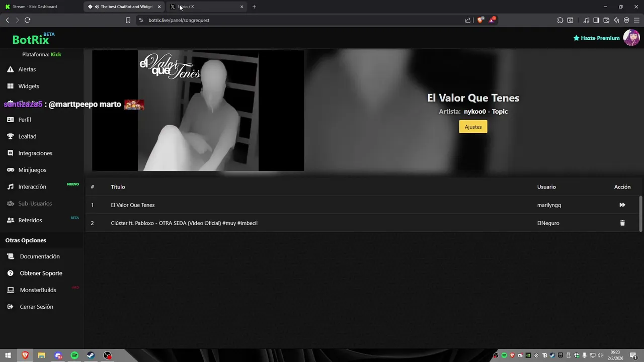
Task: Reload the current page
Action: pos(27,20)
